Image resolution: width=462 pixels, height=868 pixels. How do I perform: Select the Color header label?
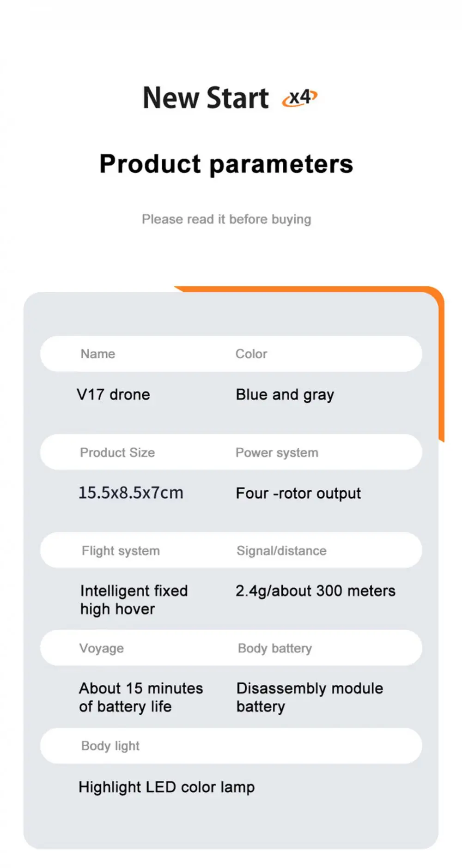click(x=251, y=354)
